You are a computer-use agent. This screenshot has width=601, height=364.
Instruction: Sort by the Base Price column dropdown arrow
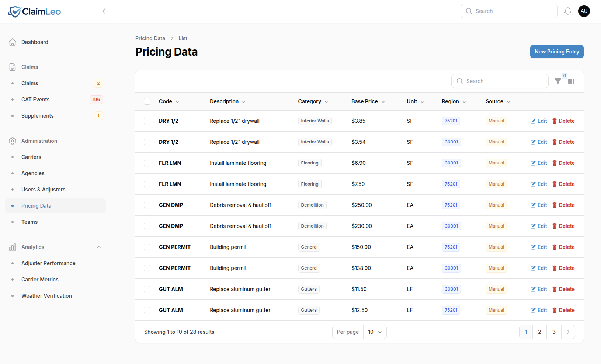[x=383, y=101]
